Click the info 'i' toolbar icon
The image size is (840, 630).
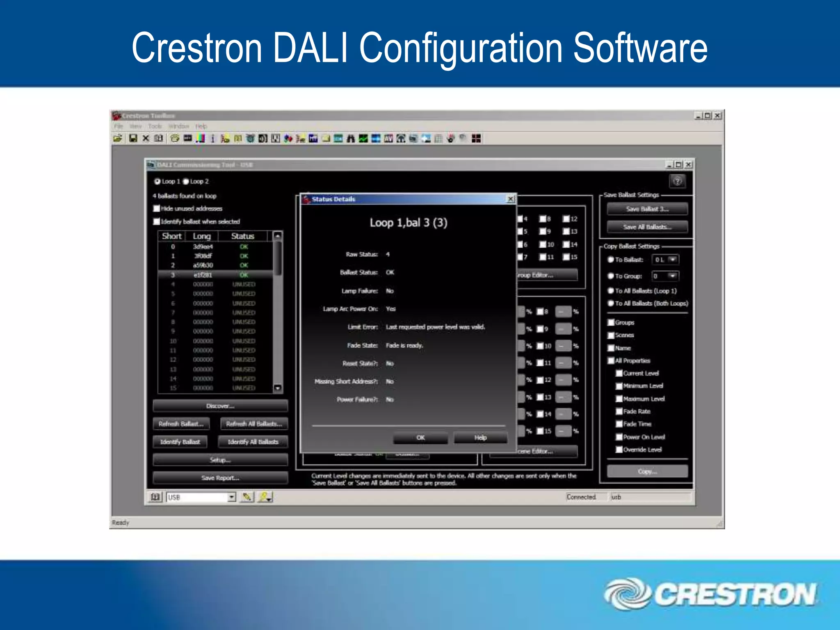212,138
